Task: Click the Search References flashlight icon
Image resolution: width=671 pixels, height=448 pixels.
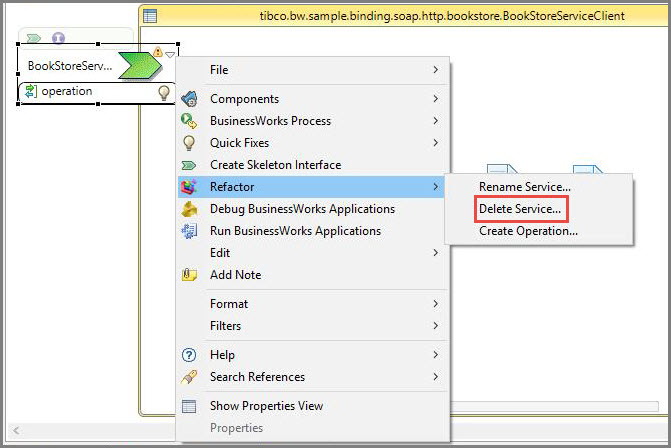Action: (189, 377)
